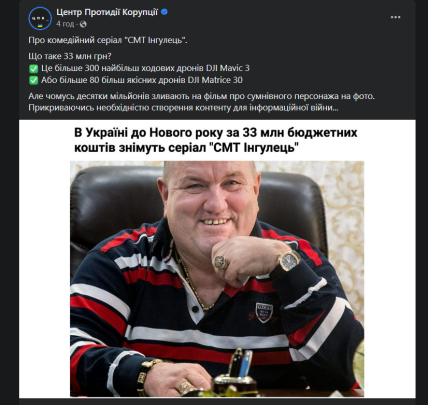Click gold wristwatch near the chin
This screenshot has width=428, height=405.
pos(287,261)
